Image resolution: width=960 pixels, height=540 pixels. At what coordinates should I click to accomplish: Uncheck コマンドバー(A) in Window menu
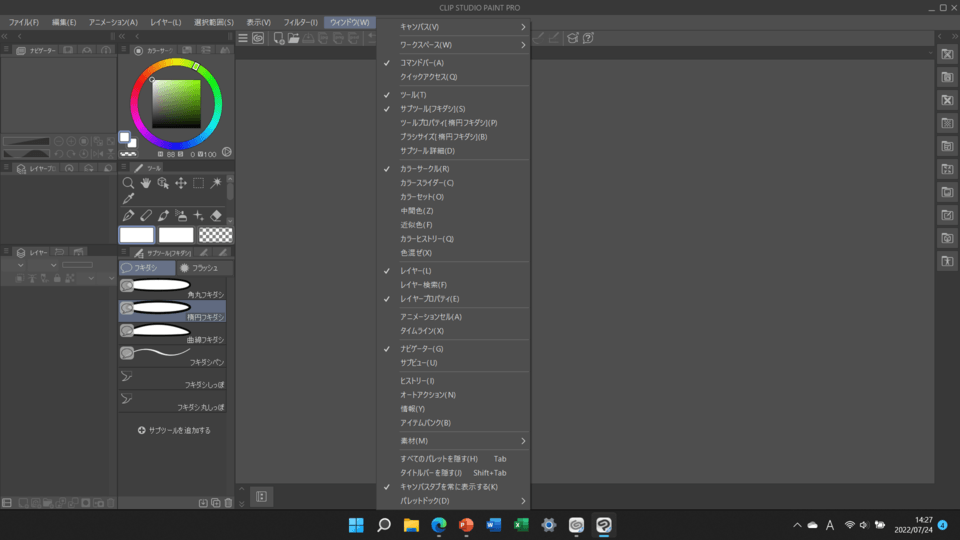pos(454,62)
